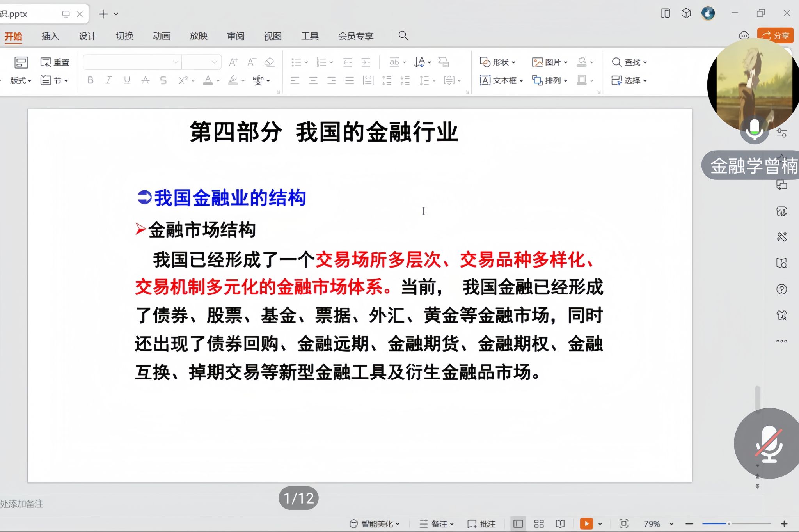Click the help question mark icon
The width and height of the screenshot is (799, 532).
(781, 289)
